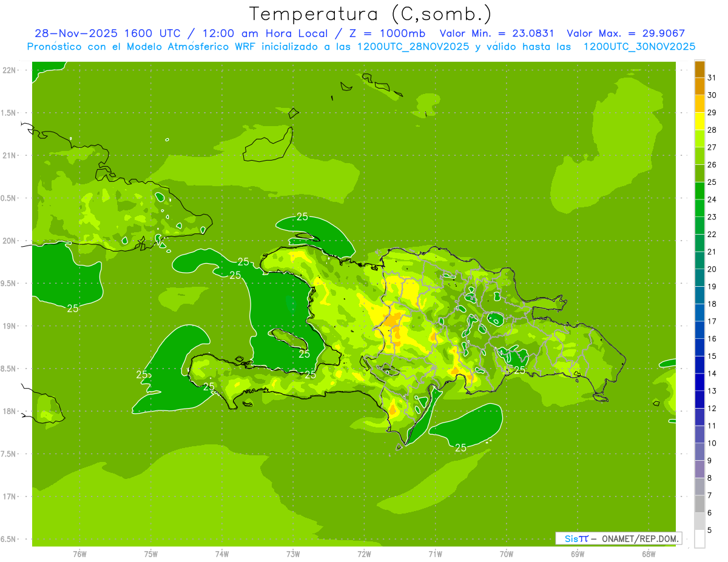Viewport: 728px width, 562px height.
Task: Pick the yellow swatch between 28 and 29
Action: [x=699, y=121]
